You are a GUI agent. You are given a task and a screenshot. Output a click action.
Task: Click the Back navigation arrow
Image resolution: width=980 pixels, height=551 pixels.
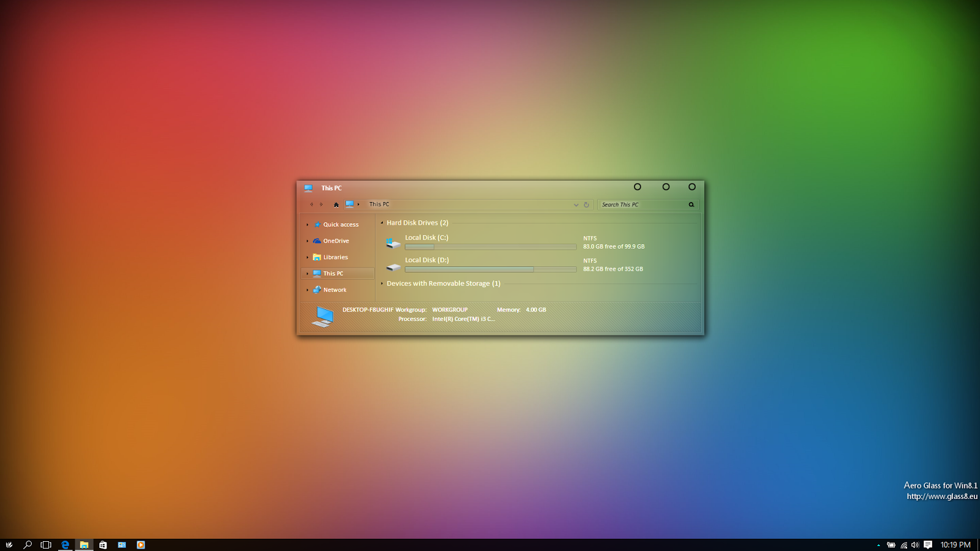(312, 203)
